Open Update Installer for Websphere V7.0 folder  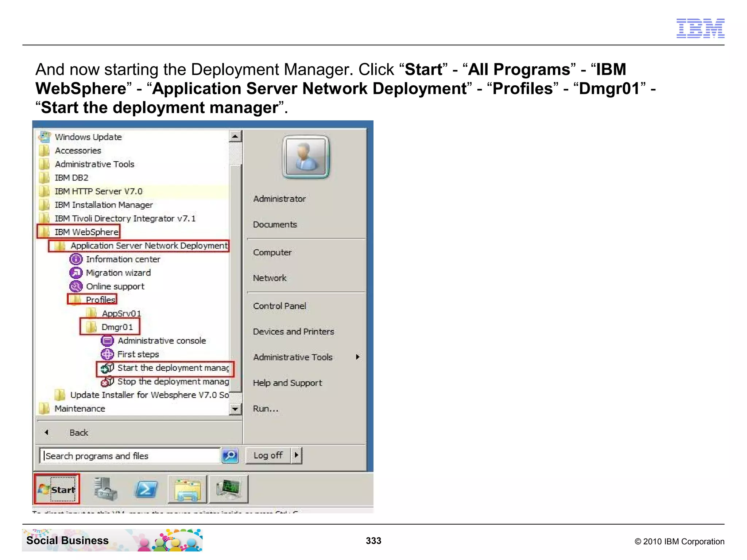[x=142, y=395]
